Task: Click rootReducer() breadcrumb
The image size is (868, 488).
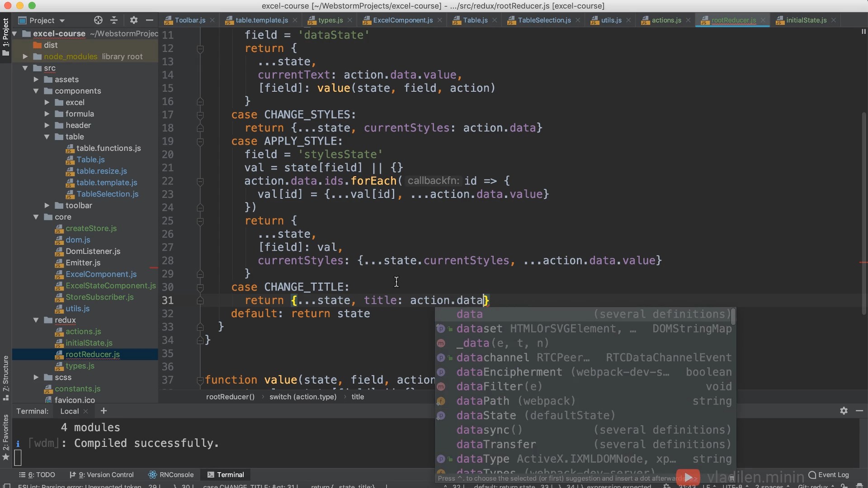Action: point(231,397)
